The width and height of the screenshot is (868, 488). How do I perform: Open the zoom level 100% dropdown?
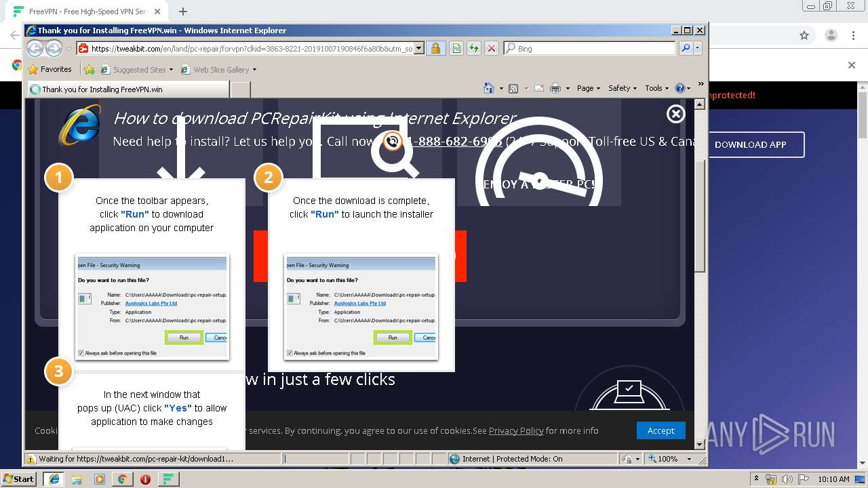[689, 459]
